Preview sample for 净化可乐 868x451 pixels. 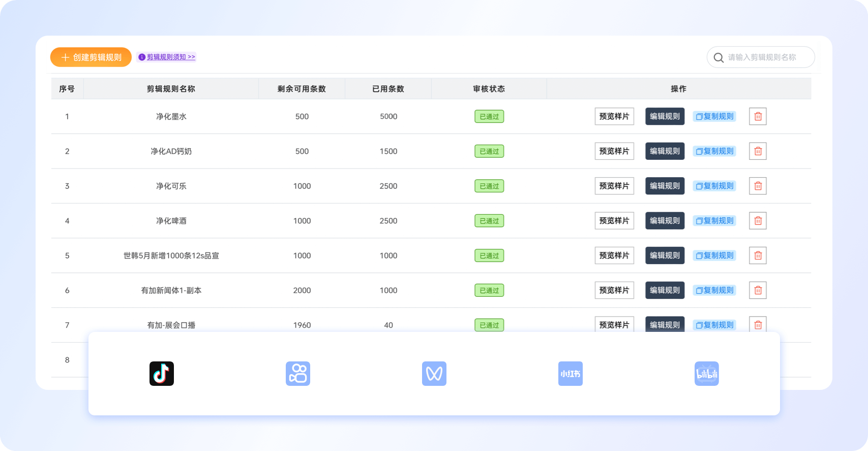point(614,186)
